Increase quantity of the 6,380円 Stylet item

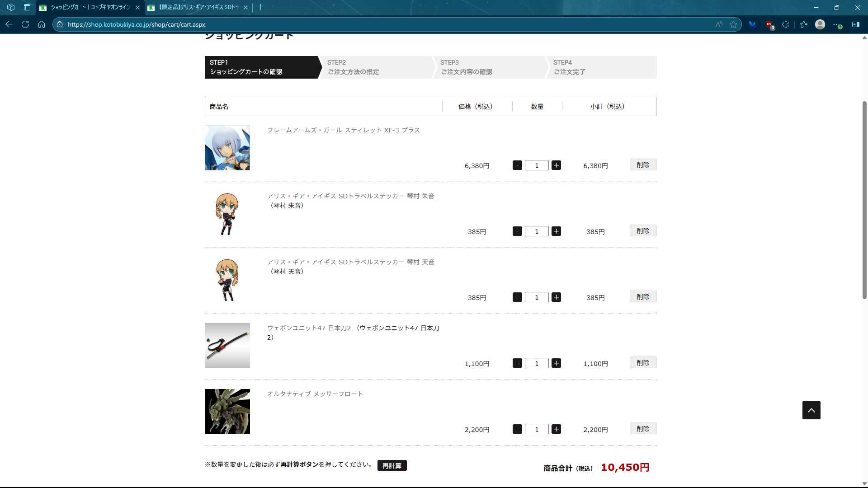pyautogui.click(x=557, y=165)
